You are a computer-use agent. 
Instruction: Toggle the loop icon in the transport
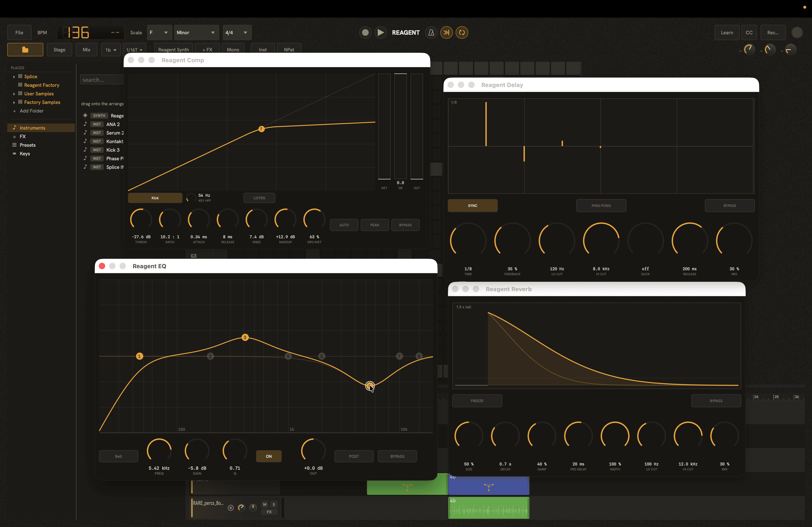coord(462,32)
